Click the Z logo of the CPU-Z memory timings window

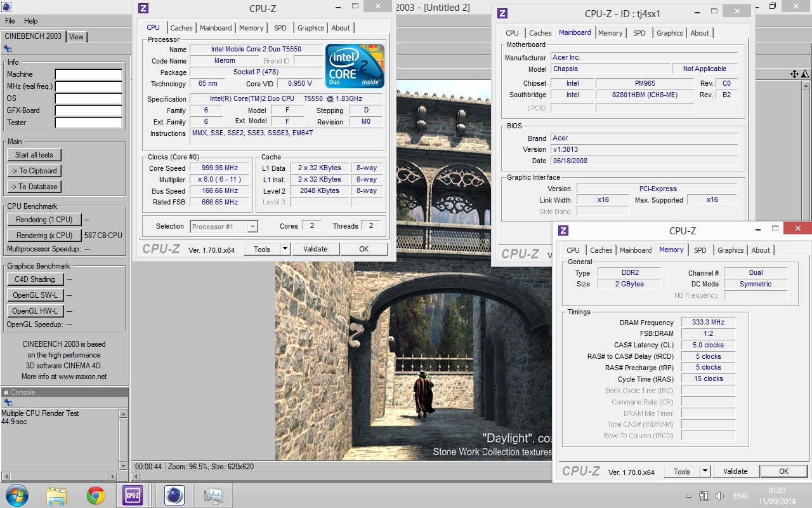(x=563, y=231)
